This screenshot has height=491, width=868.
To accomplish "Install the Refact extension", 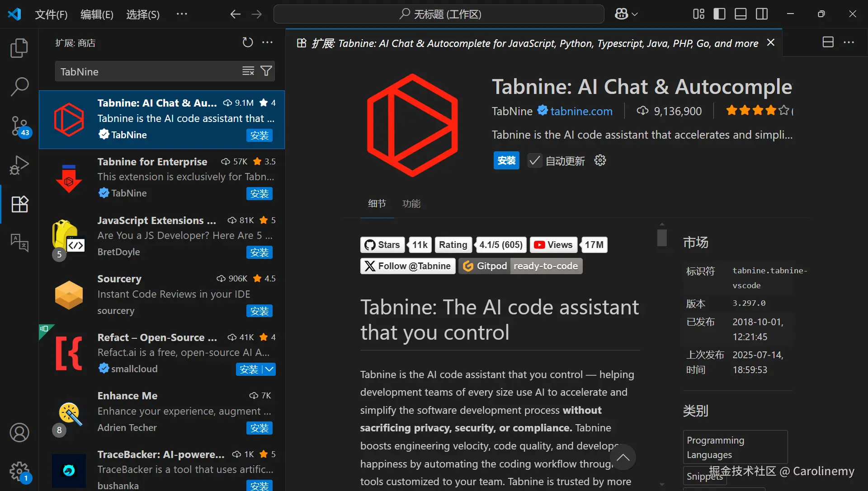I will pos(249,369).
